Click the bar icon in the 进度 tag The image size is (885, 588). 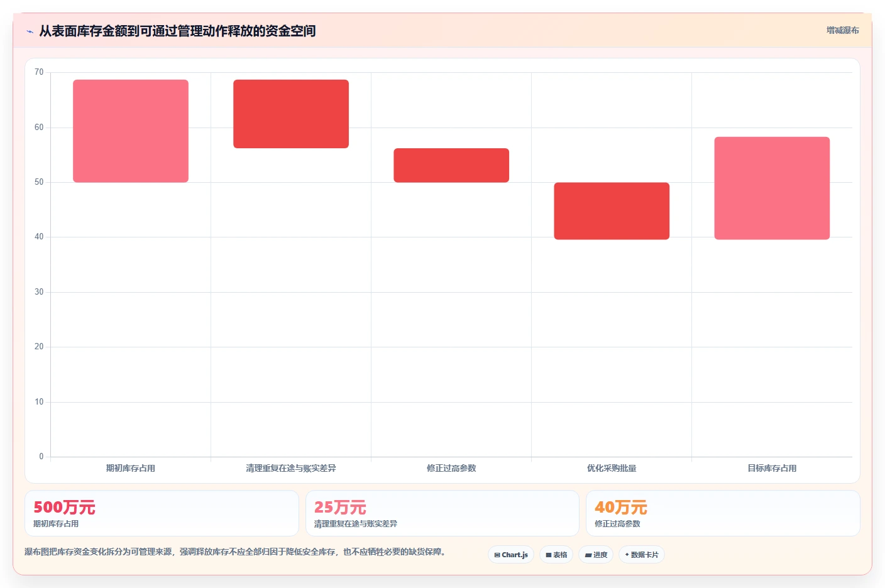coord(588,555)
